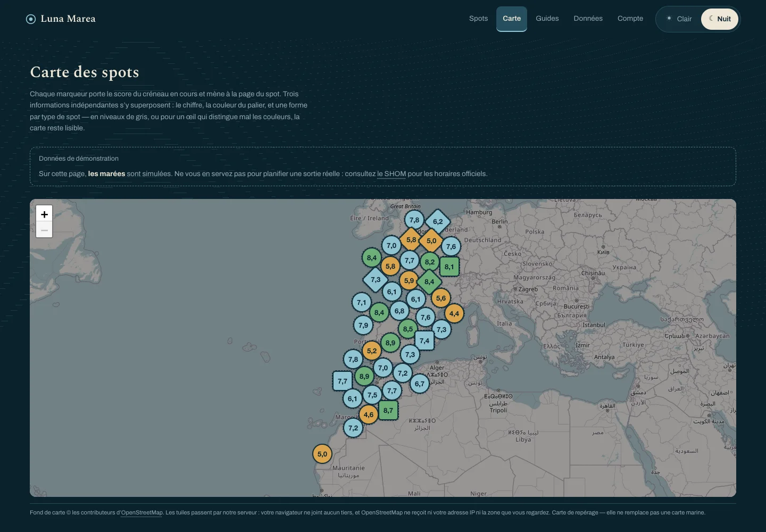This screenshot has height=532, width=766.
Task: Open the orange 5,2 spot marker
Action: (x=372, y=351)
